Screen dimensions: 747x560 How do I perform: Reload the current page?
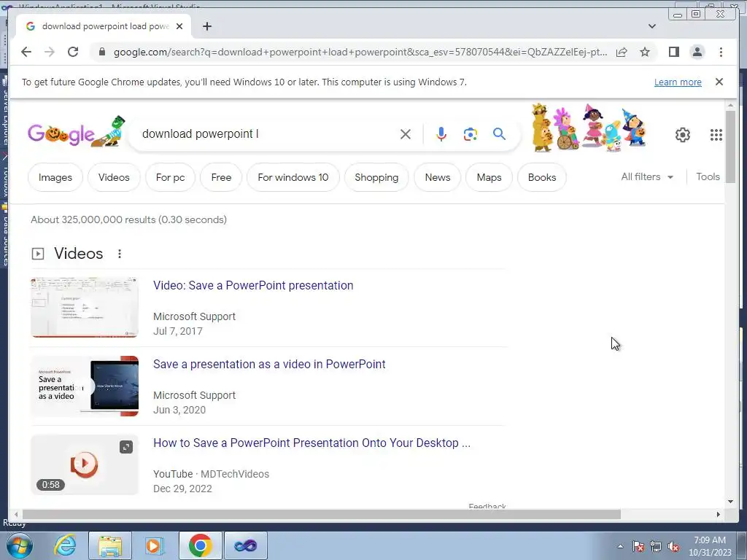(x=73, y=52)
